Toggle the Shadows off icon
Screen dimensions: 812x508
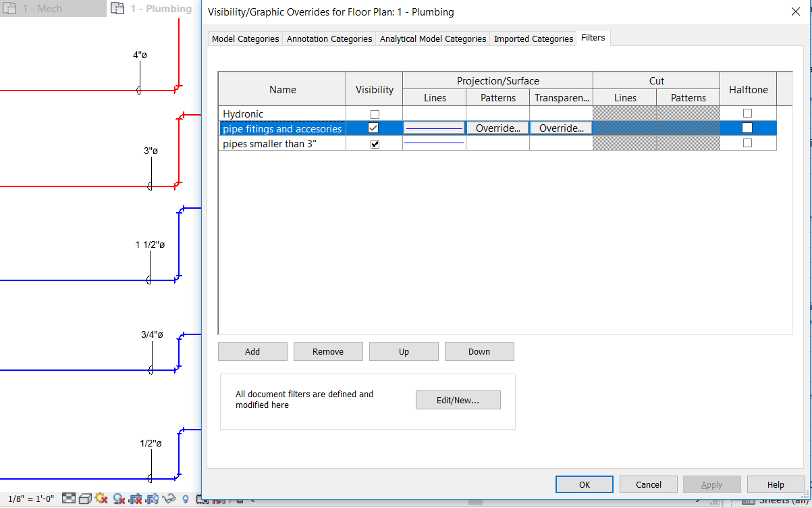pyautogui.click(x=119, y=499)
